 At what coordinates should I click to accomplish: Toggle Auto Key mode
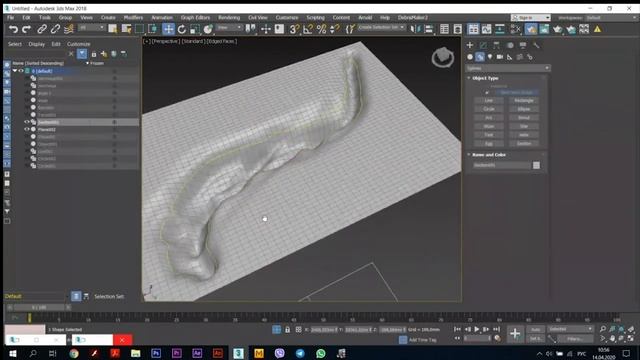tap(536, 329)
